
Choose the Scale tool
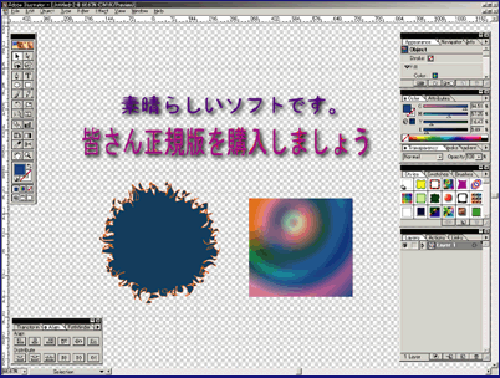[28, 105]
